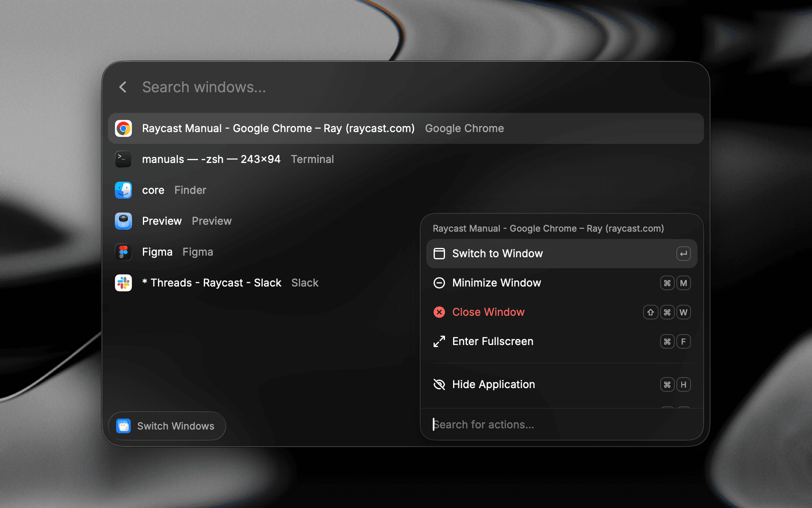Select the Raycast Manual Chrome window row

point(406,128)
